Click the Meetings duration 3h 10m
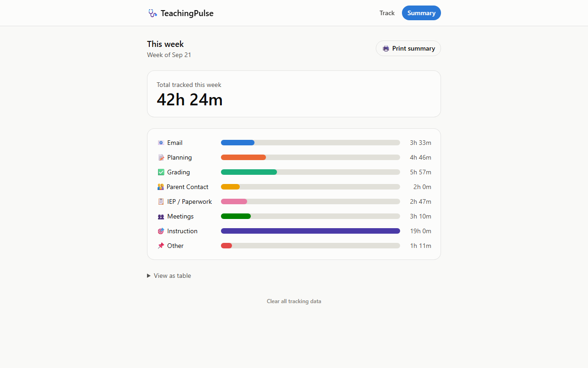 421,216
